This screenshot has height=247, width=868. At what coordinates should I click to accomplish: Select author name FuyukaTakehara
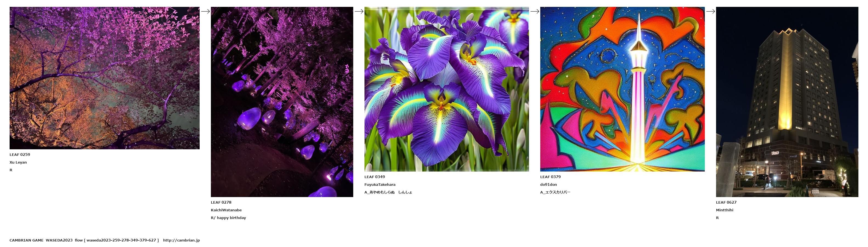click(x=380, y=185)
